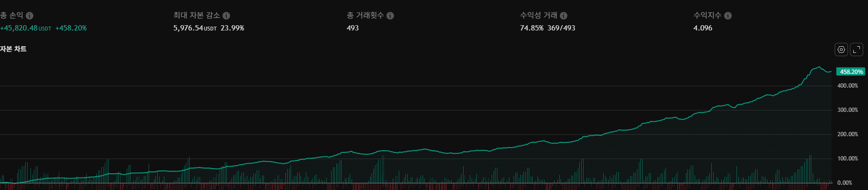Screen dimensions: 868x190
Task: Click the 23.99% drawdown percentage
Action: [232, 28]
